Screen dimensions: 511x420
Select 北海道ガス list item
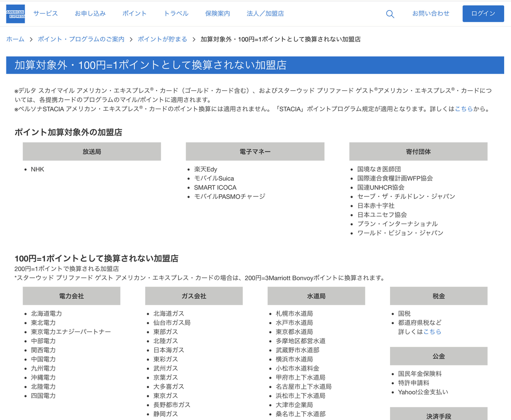(169, 314)
